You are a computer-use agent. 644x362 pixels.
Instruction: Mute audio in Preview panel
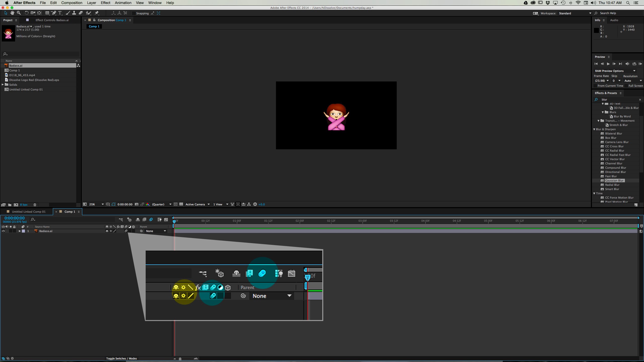coord(627,64)
